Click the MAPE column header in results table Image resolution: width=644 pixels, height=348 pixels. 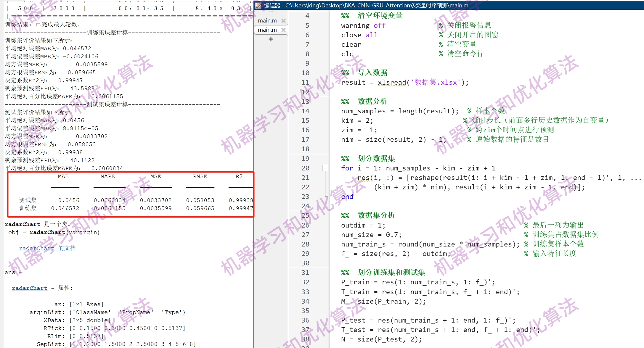pyautogui.click(x=107, y=176)
